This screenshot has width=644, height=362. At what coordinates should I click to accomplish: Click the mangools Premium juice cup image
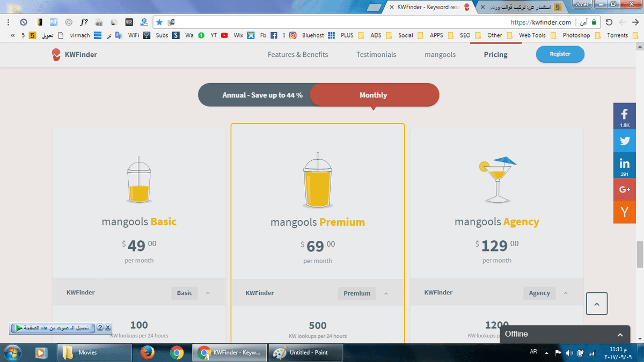tap(318, 180)
